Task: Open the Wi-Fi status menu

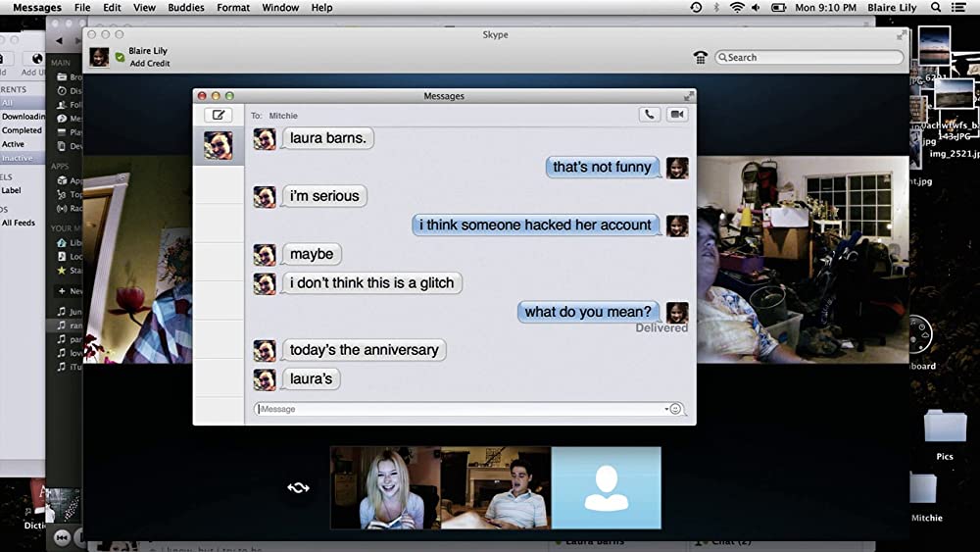Action: [x=737, y=8]
